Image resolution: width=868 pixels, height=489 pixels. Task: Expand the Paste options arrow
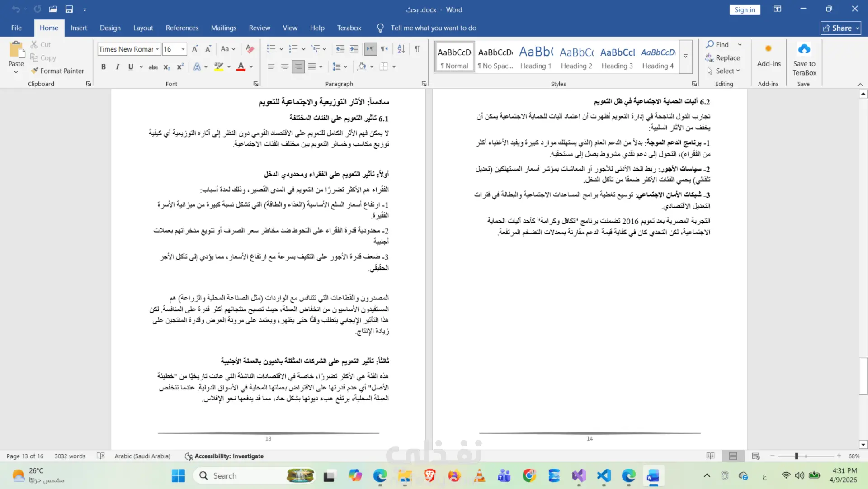pyautogui.click(x=16, y=72)
